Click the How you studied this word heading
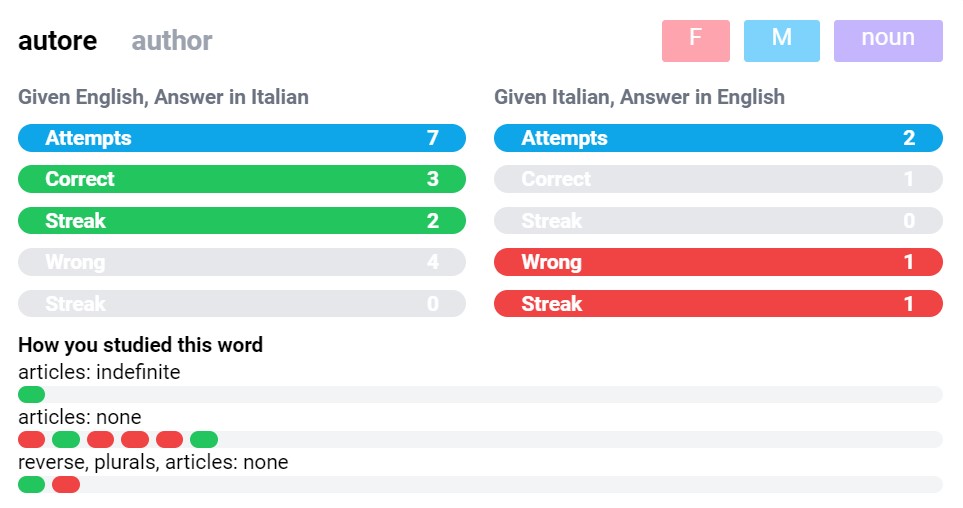 (140, 345)
